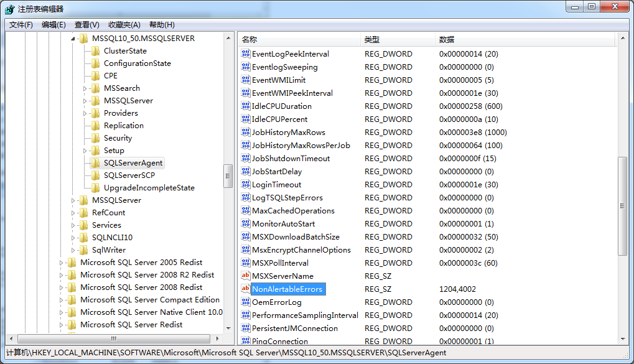This screenshot has height=364, width=634.
Task: Collapse the MSSQL10_50.MSSQLSERVER tree node
Action: pyautogui.click(x=73, y=39)
